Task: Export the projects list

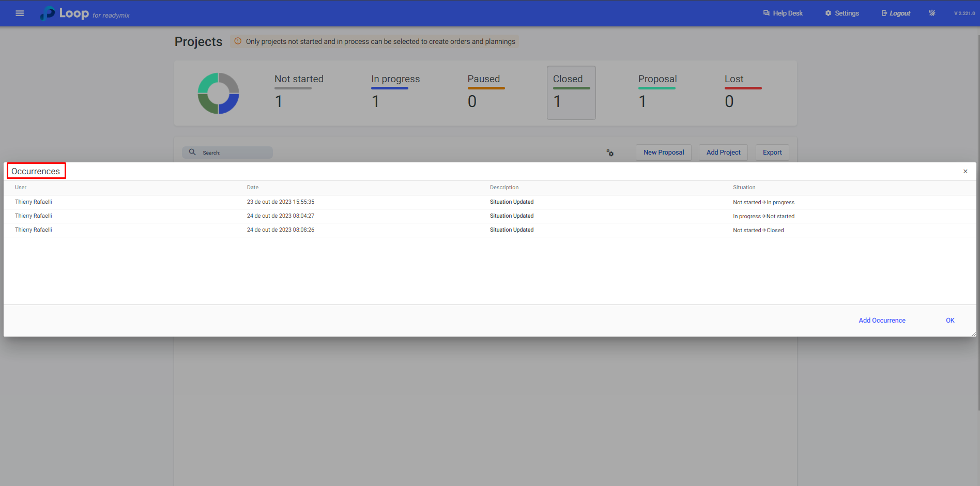Action: click(772, 153)
